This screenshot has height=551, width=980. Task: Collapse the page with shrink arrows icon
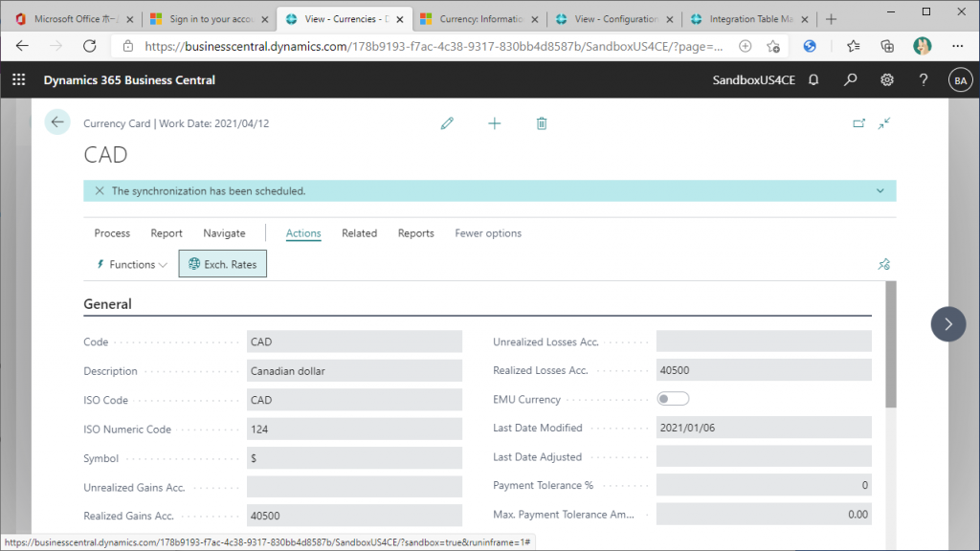pos(883,123)
